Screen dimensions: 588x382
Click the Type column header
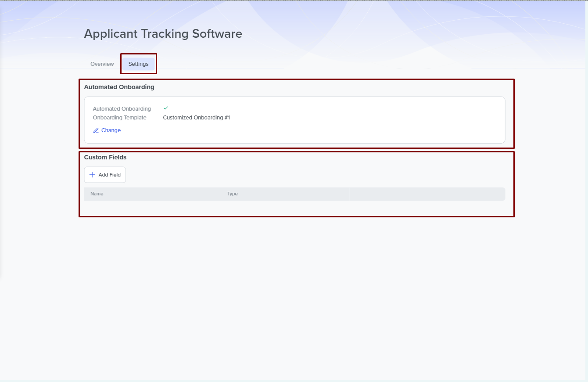232,194
